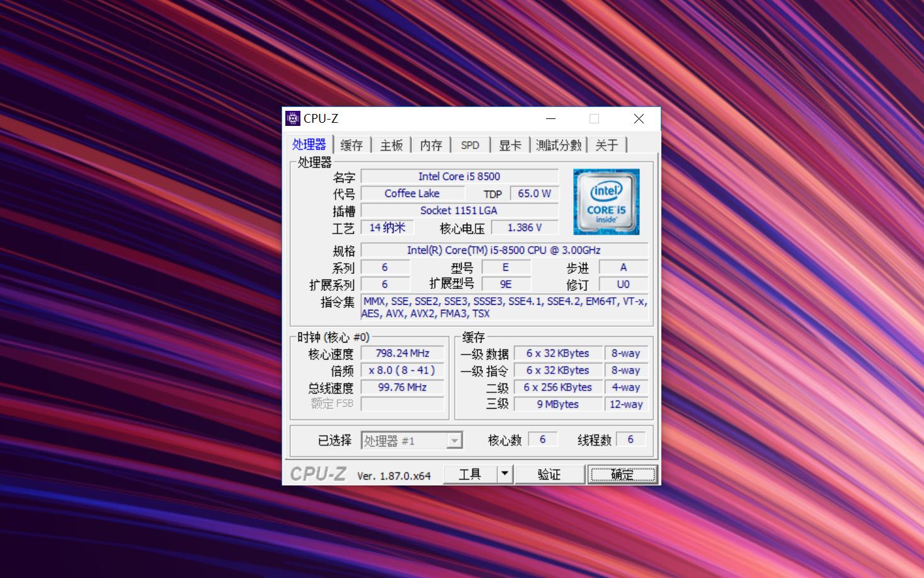Click the 工具 (Tools) button

[469, 473]
